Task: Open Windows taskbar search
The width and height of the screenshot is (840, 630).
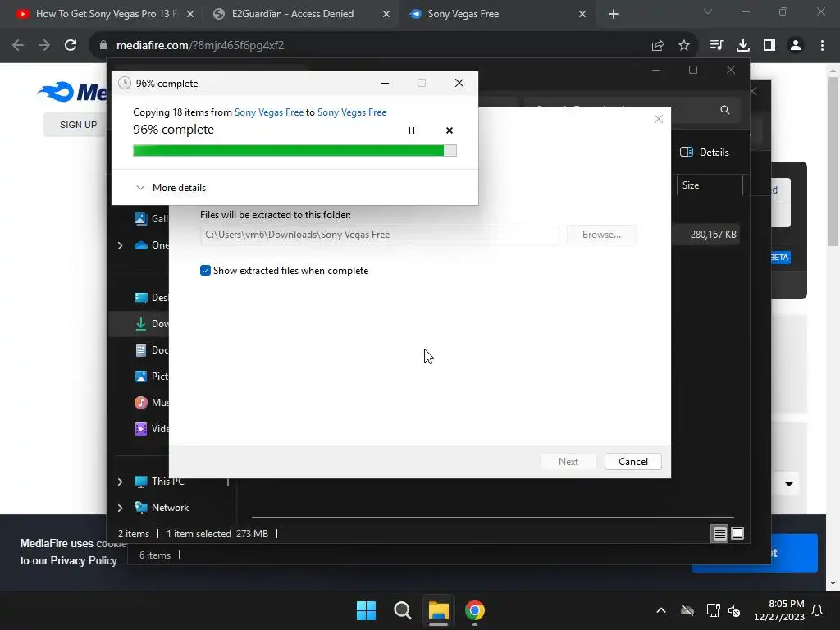Action: click(x=402, y=610)
